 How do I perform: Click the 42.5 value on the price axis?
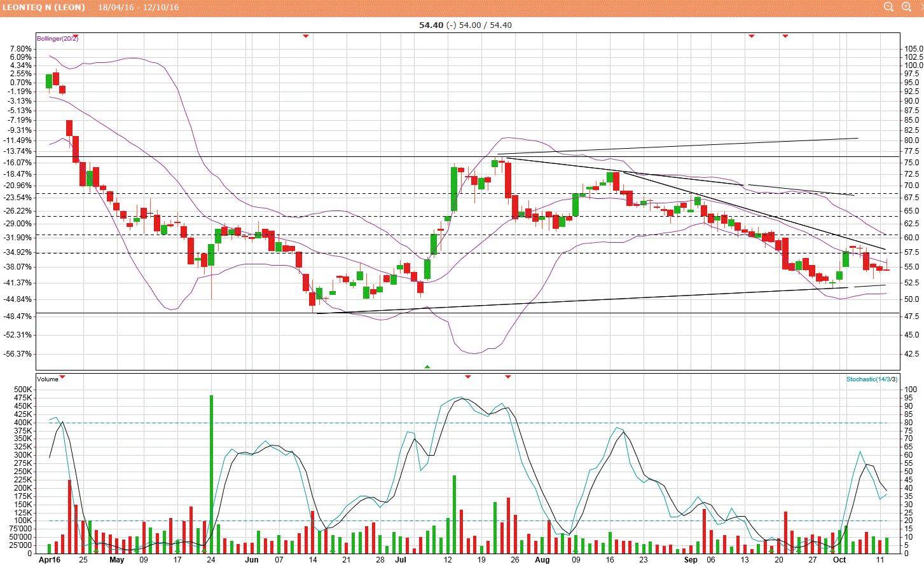(x=912, y=354)
